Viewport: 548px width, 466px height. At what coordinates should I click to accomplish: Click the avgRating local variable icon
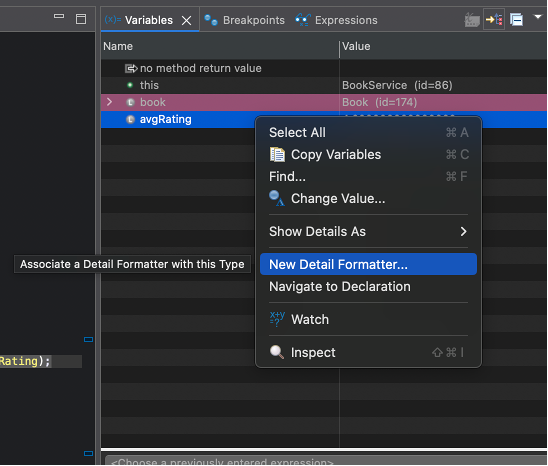point(130,119)
